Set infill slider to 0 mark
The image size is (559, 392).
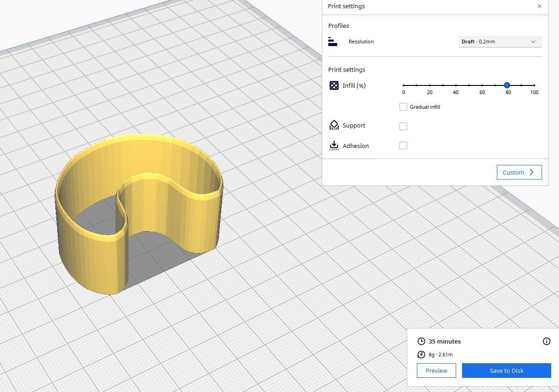point(404,85)
